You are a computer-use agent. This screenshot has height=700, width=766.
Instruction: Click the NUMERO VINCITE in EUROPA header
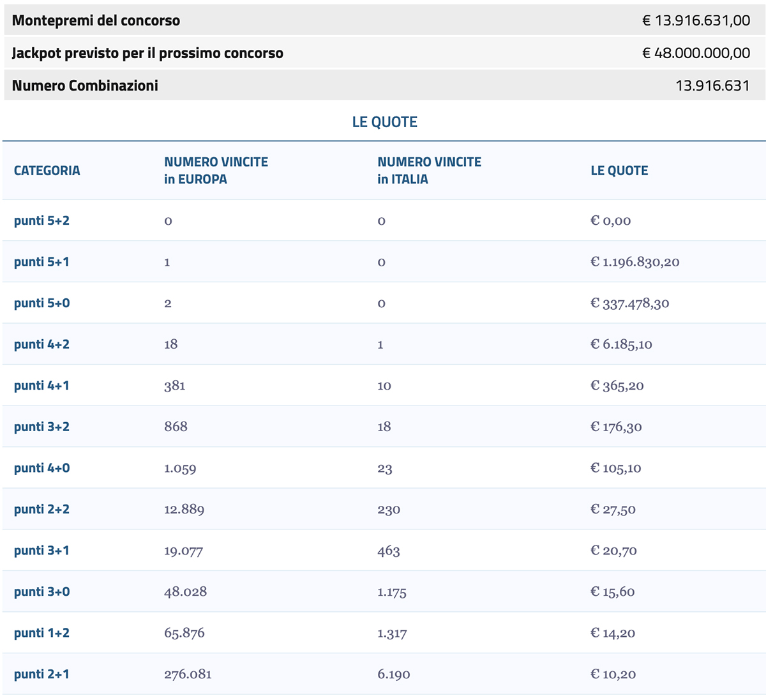tap(216, 171)
